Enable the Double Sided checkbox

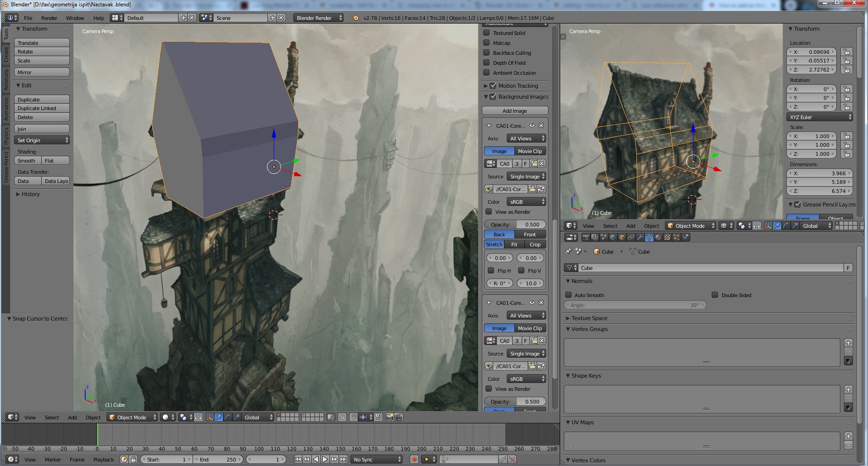(x=715, y=295)
